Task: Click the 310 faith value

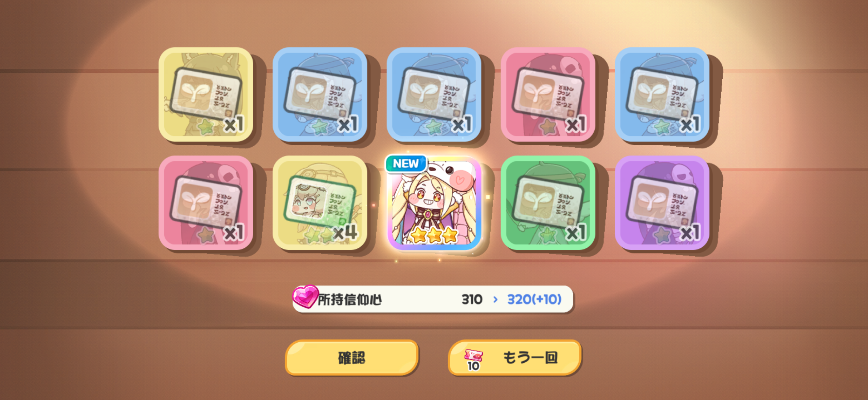Action: click(x=472, y=300)
